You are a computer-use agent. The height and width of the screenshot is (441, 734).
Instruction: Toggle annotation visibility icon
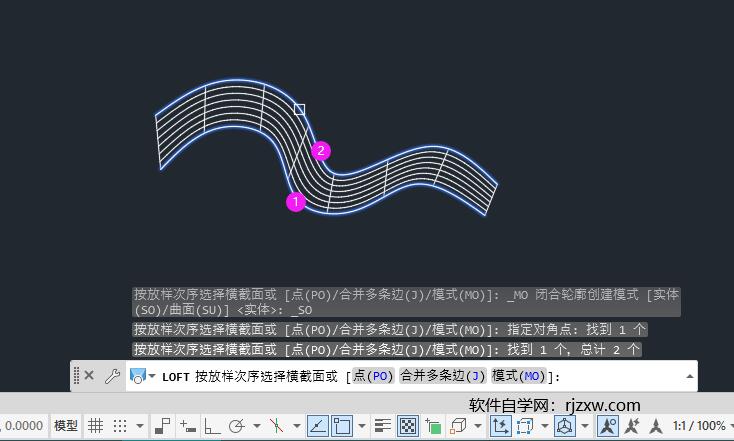pyautogui.click(x=608, y=426)
